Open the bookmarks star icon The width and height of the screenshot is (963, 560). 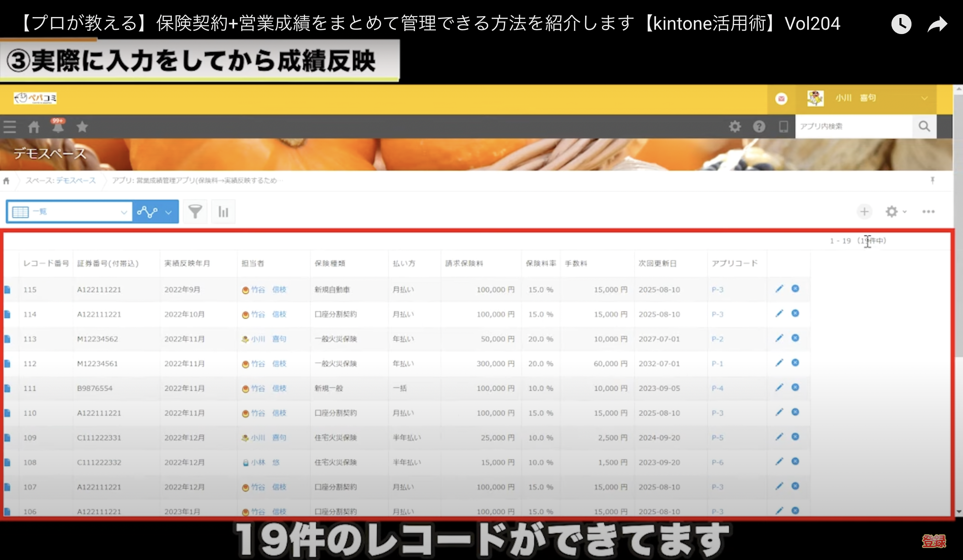82,126
